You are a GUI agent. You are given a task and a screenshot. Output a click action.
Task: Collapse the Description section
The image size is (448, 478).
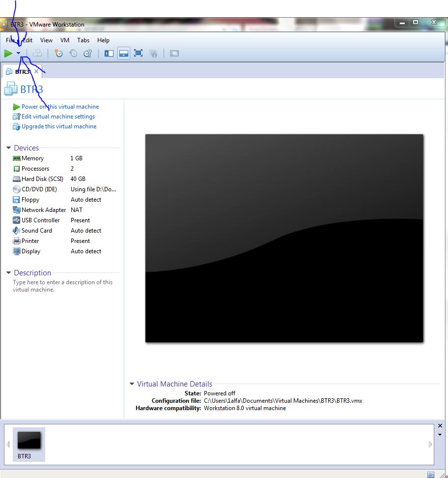tap(8, 273)
